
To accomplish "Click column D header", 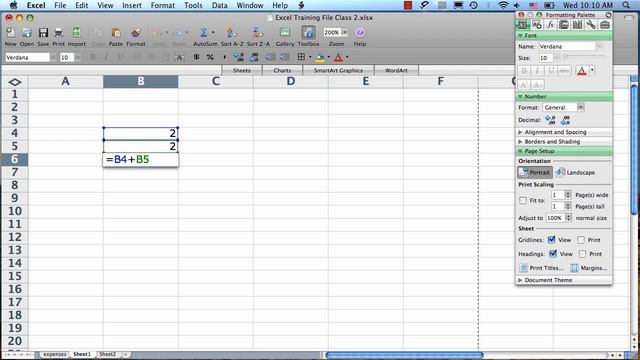I will pos(291,82).
